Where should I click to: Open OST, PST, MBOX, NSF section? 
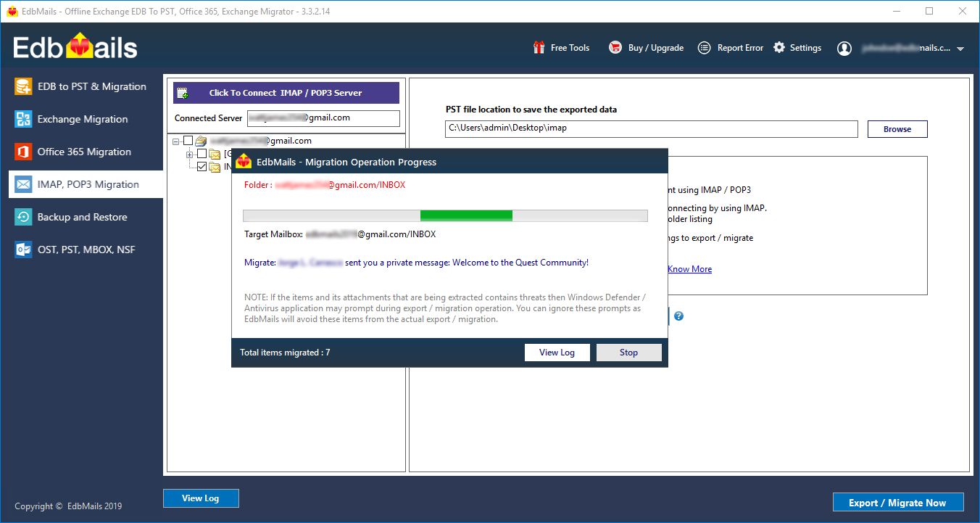click(86, 250)
